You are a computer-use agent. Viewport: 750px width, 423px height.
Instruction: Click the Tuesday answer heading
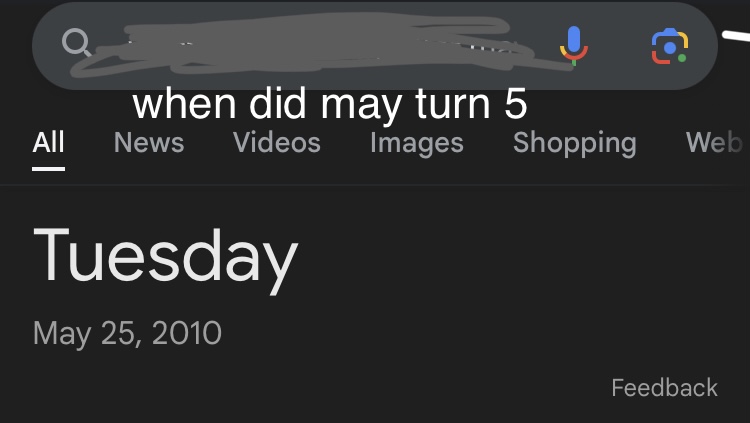[165, 258]
